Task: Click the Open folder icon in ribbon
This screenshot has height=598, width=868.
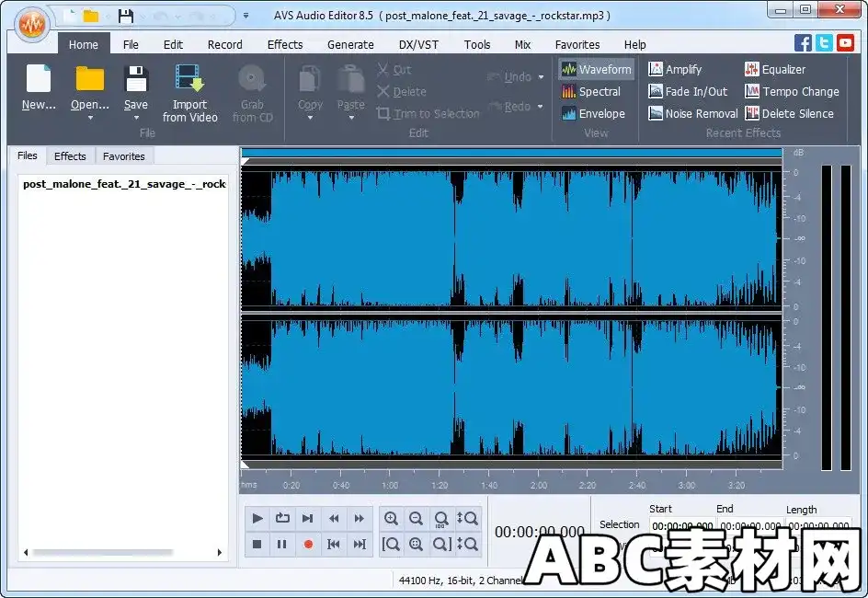Action: point(90,78)
